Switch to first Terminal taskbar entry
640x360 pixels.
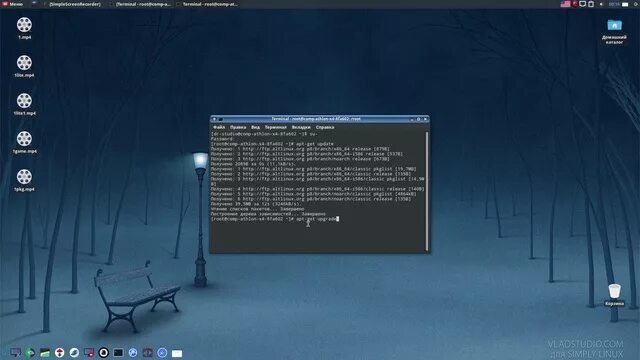(x=140, y=4)
